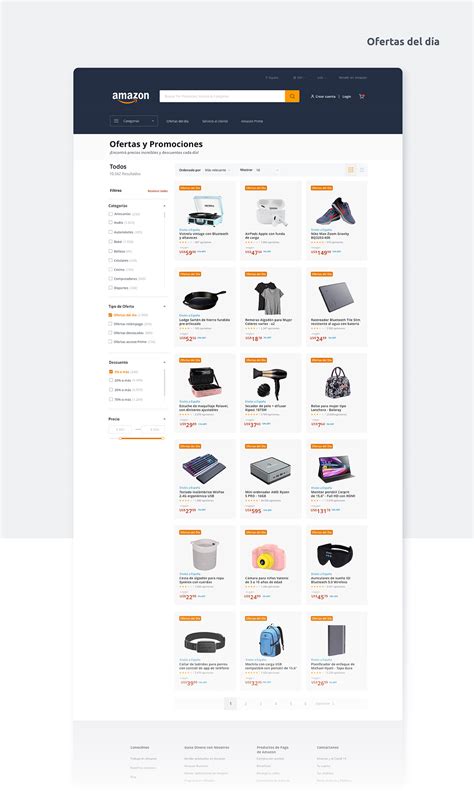Open Amazon Prime nav menu item
This screenshot has width=474, height=806.
point(252,121)
